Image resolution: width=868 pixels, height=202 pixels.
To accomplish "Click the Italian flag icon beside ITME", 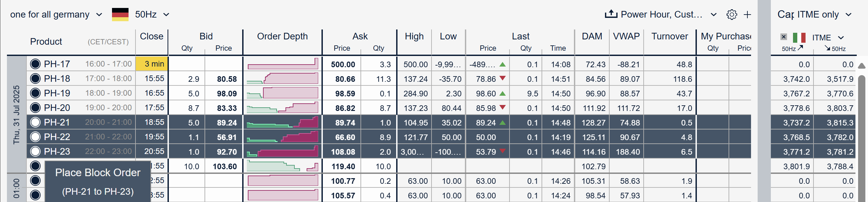I will point(799,37).
